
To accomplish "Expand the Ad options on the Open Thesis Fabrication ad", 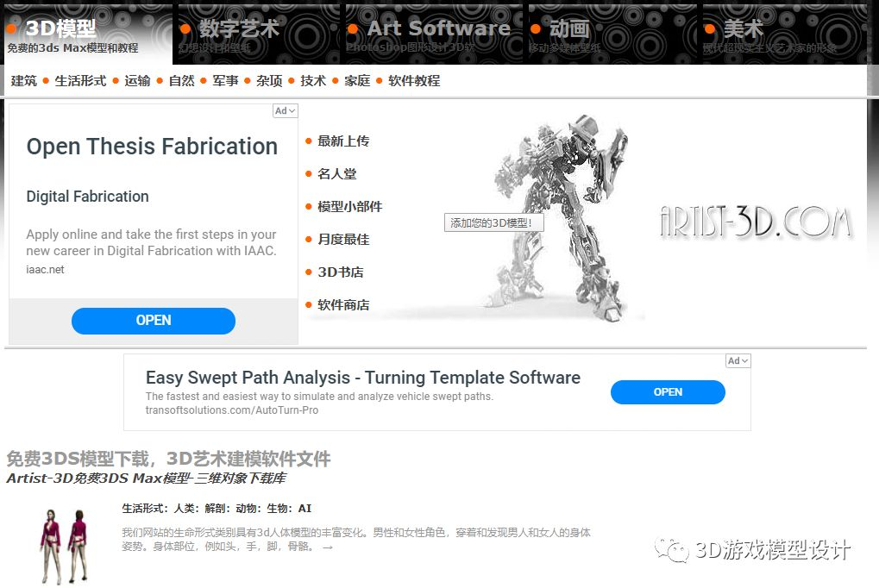I will (286, 111).
